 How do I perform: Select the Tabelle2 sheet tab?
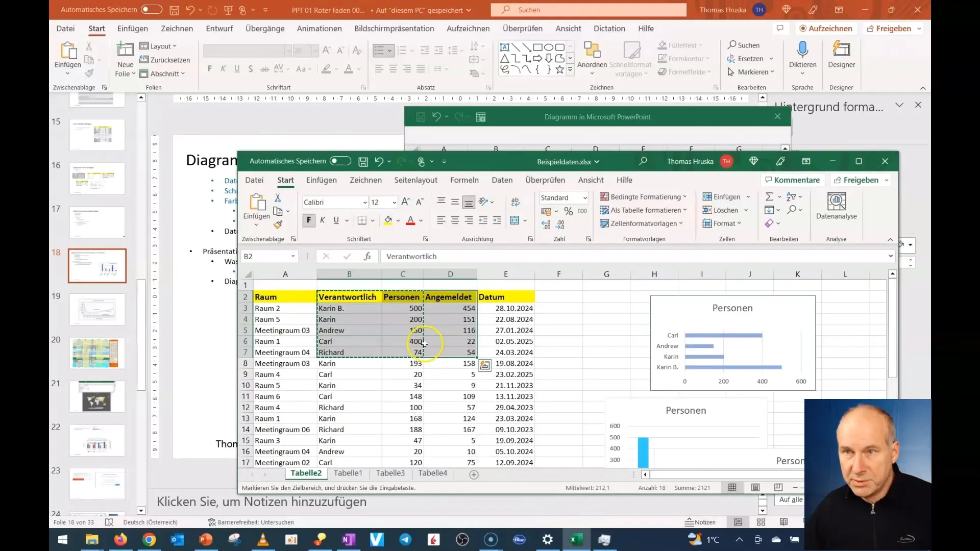tap(306, 473)
